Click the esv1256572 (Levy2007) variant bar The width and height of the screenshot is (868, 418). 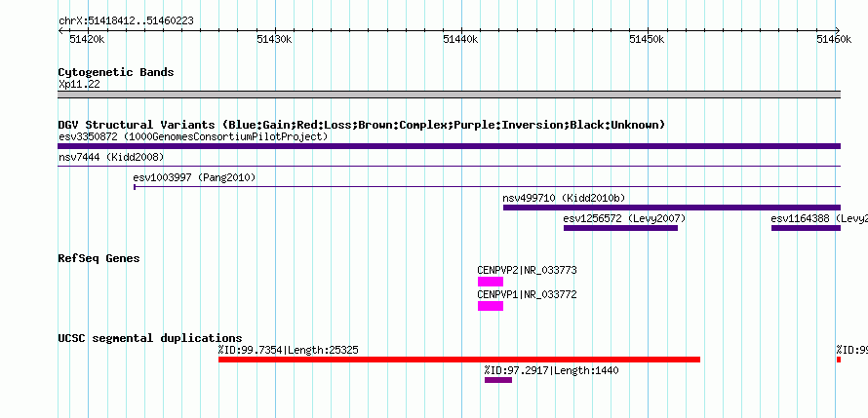(x=620, y=228)
